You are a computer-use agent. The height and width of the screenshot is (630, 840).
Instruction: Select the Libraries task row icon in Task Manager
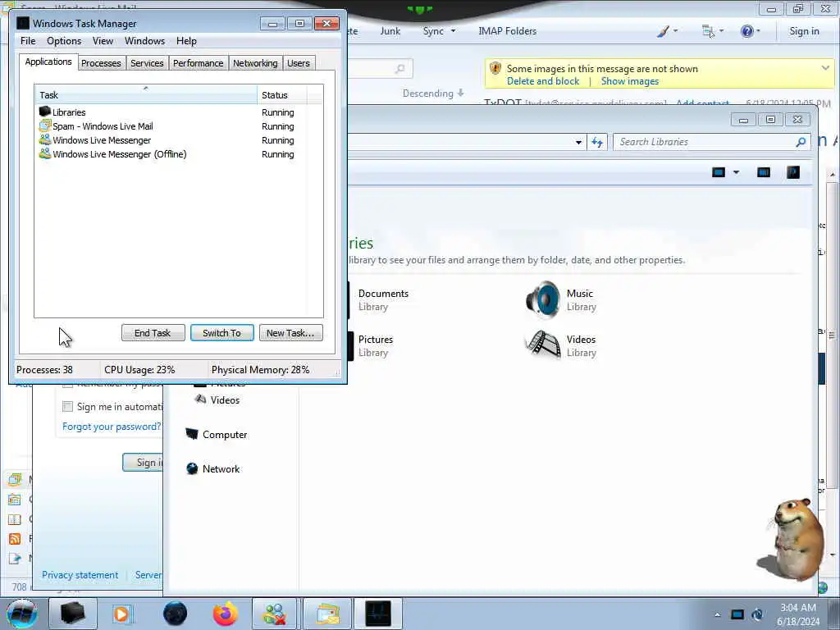coord(45,112)
